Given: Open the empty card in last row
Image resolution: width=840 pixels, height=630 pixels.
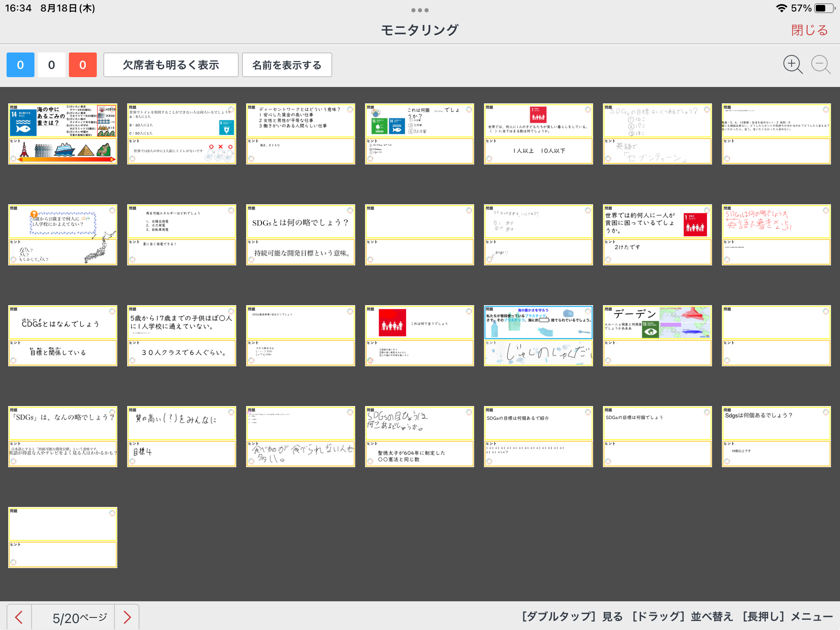Looking at the screenshot, I should pyautogui.click(x=62, y=537).
